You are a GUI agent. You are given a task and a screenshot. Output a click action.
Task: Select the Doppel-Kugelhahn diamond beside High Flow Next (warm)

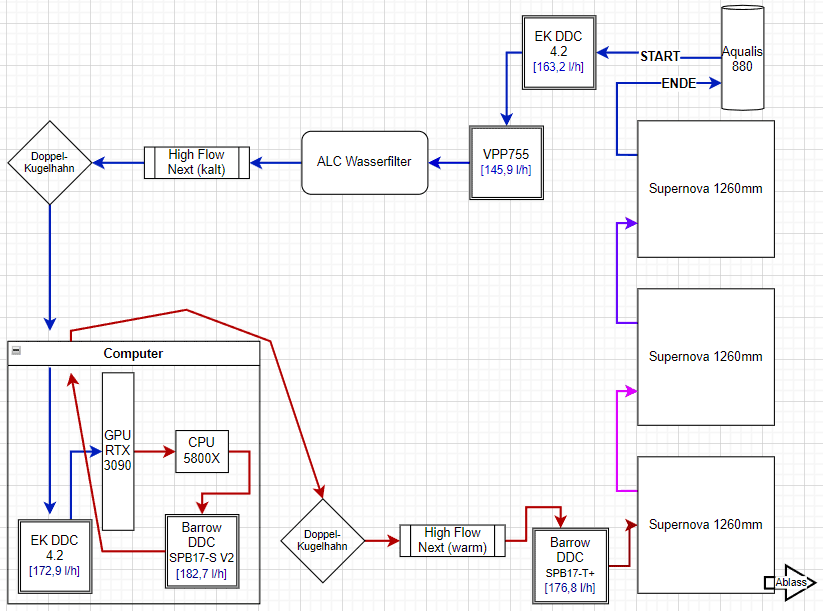point(322,540)
